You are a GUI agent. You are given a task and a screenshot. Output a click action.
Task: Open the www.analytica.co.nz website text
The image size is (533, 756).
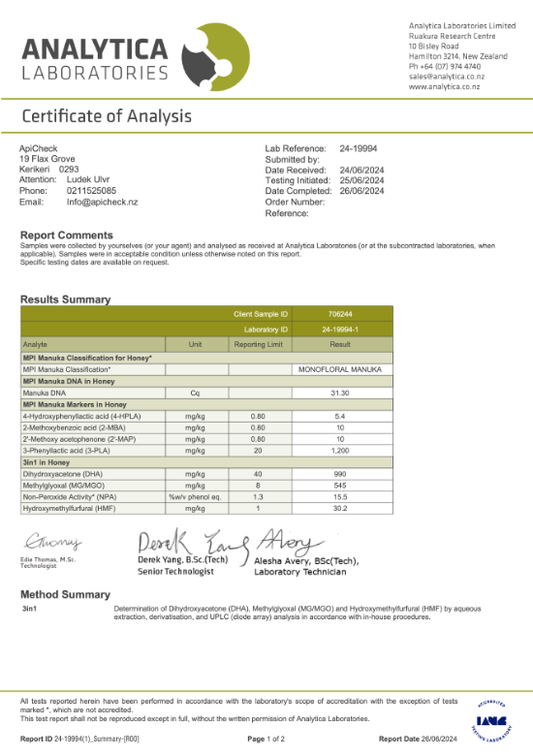point(444,87)
